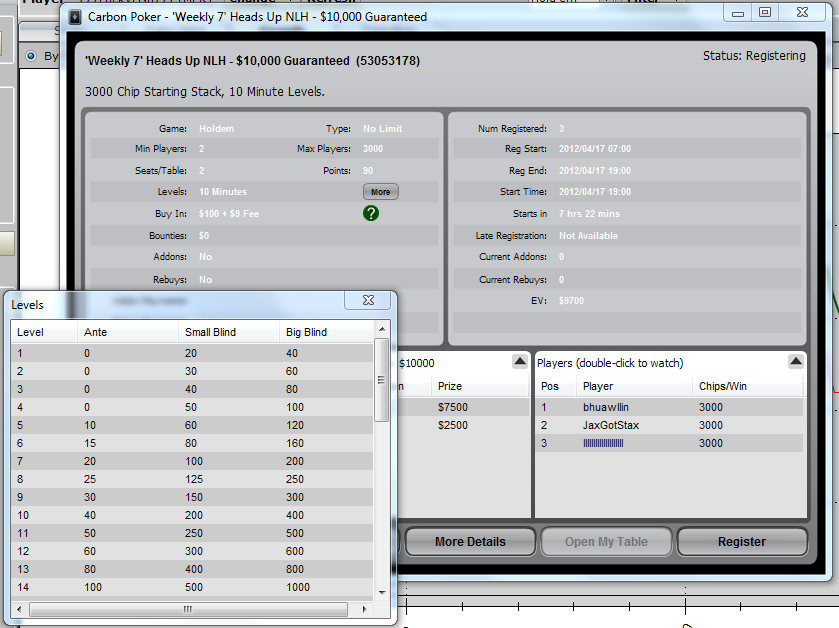Click the Points value 90
The height and width of the screenshot is (628, 839).
tap(368, 171)
